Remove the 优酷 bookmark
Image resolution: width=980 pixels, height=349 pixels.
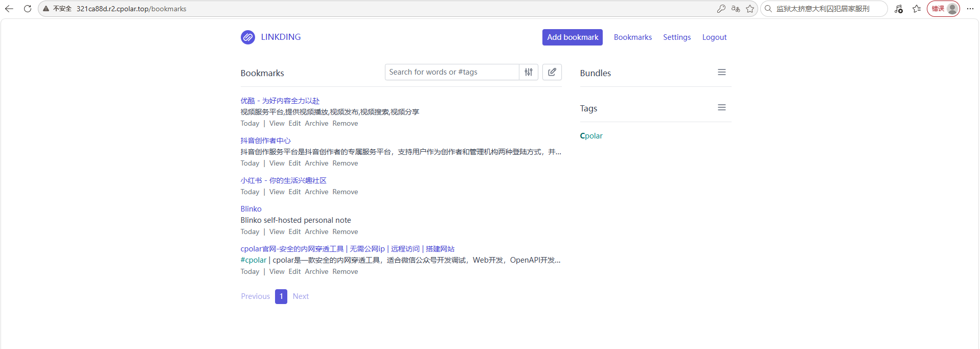click(345, 123)
